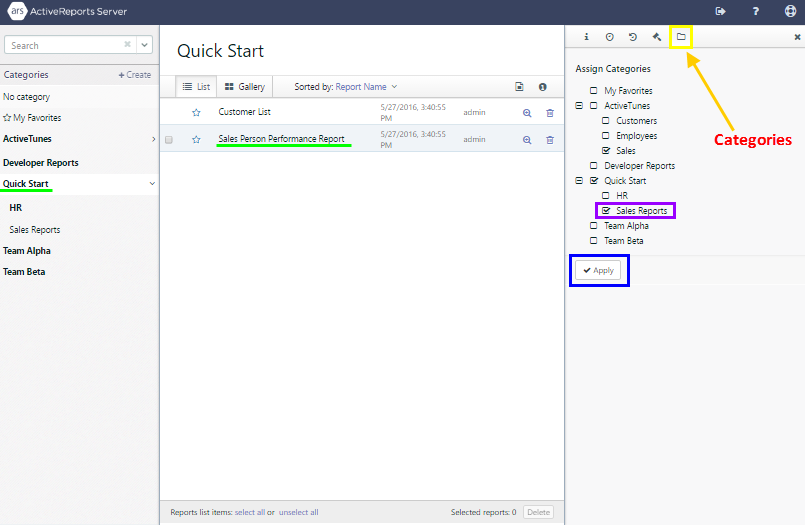The width and height of the screenshot is (805, 525).
Task: Check the Customers category box
Action: pos(606,121)
